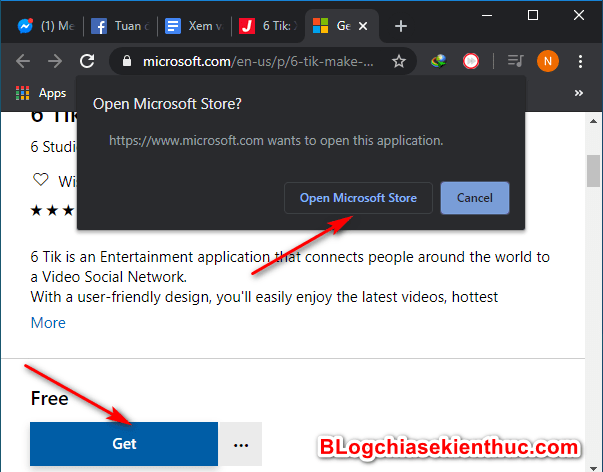Screen dimensions: 603x472
Task: Open the red circular extension icon
Action: point(471,61)
